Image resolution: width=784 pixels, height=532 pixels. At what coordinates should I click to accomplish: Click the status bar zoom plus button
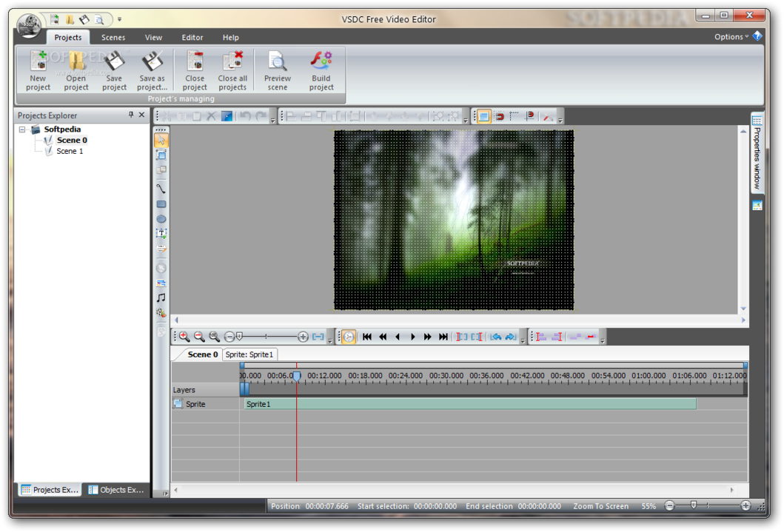[746, 505]
